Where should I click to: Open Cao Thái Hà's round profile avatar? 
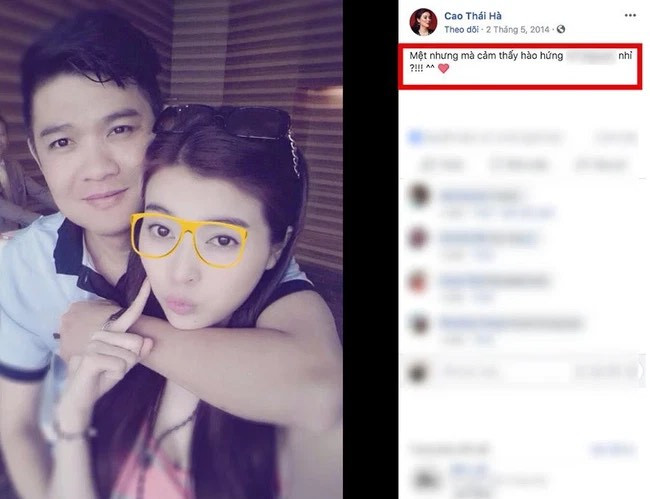coord(423,22)
